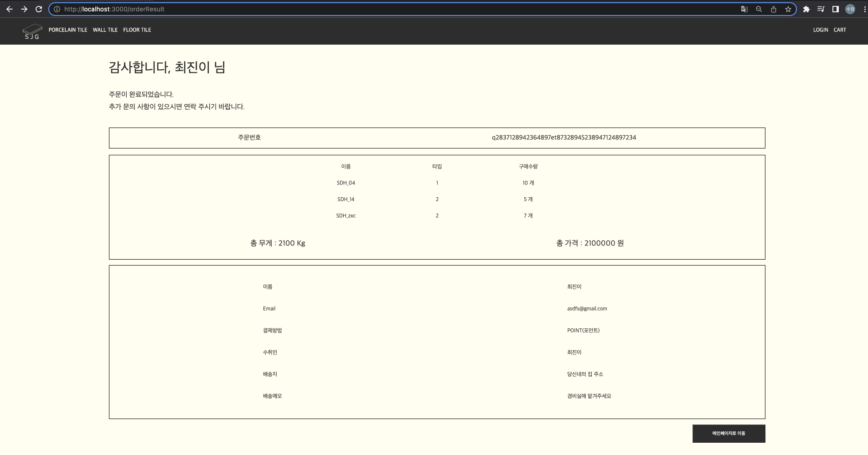The height and width of the screenshot is (455, 868).
Task: Share this page via share icon
Action: point(774,9)
